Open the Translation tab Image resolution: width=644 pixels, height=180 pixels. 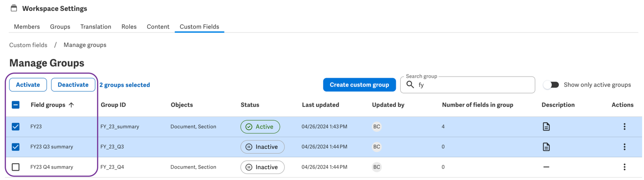point(96,27)
